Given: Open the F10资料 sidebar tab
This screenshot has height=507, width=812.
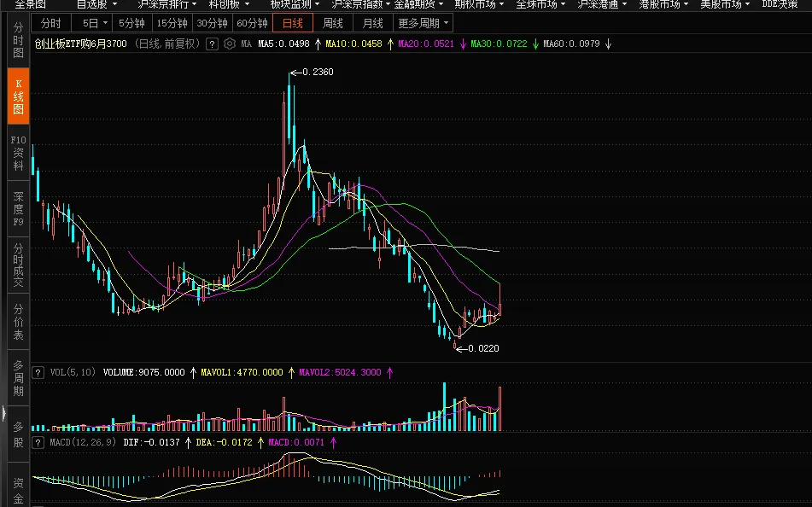Looking at the screenshot, I should tap(18, 153).
